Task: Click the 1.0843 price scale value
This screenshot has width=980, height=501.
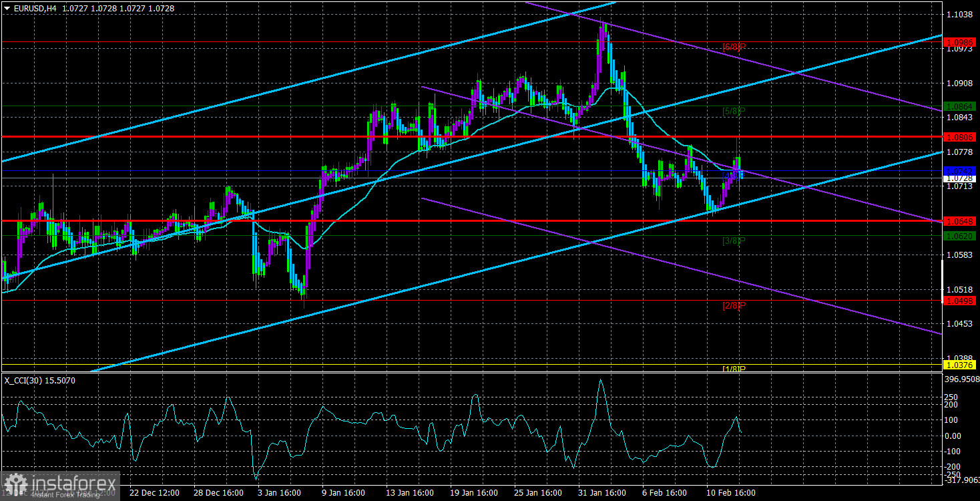Action: (x=958, y=118)
